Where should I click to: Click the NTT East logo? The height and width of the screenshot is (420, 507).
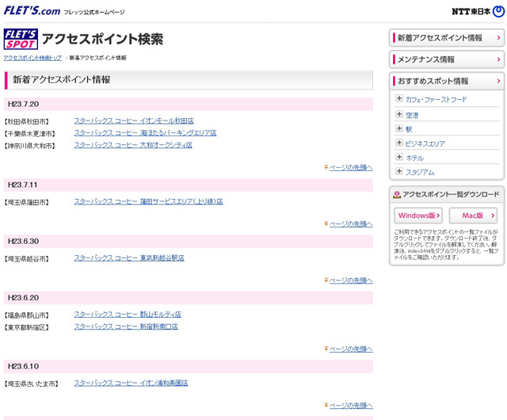478,12
